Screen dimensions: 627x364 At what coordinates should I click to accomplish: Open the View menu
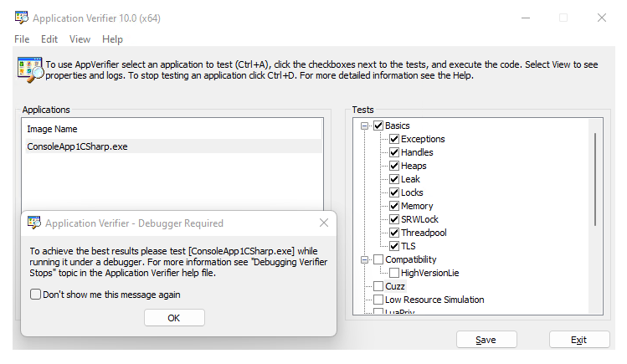point(80,39)
